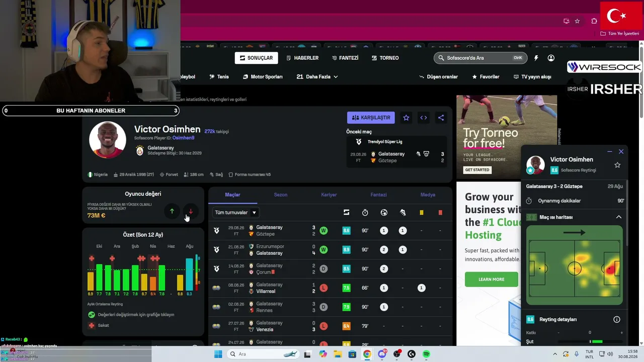This screenshot has height=362, width=644.
Task: Open Discord from the taskbar
Action: click(382, 354)
